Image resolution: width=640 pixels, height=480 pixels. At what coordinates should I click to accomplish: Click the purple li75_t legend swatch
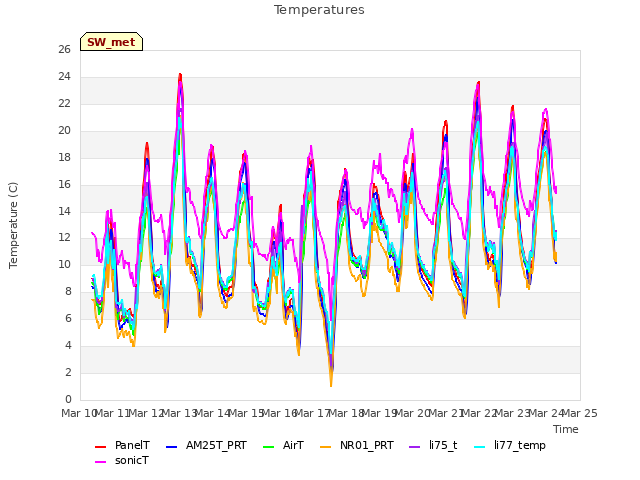(x=415, y=447)
